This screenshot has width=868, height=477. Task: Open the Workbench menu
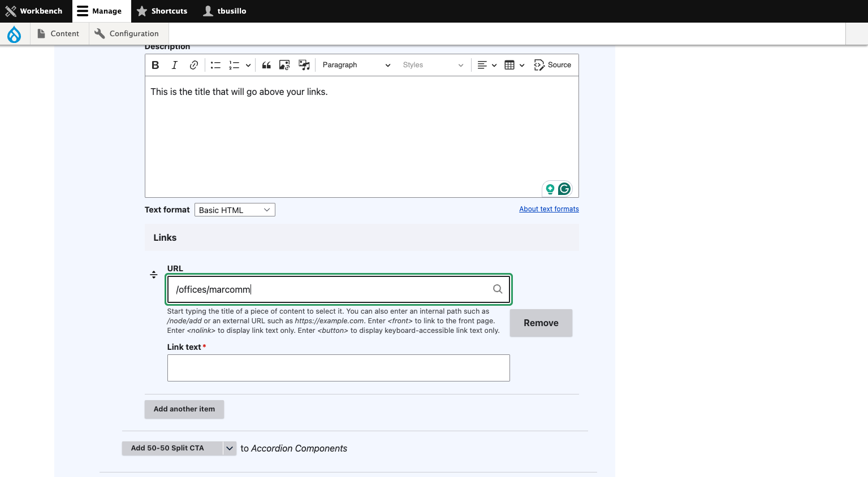[x=34, y=11]
